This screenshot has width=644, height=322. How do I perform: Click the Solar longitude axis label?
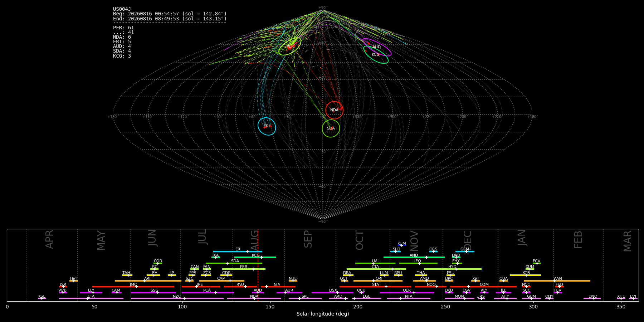pyautogui.click(x=323, y=314)
